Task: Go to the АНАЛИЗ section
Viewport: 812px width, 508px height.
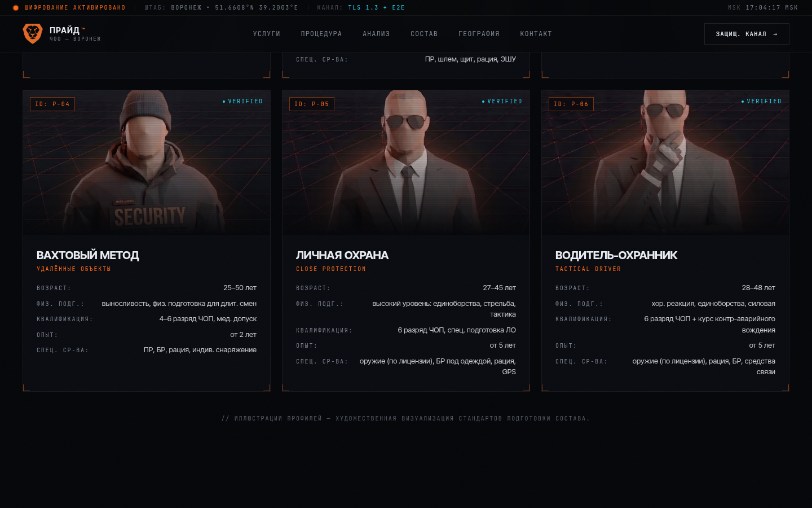Action: click(376, 34)
